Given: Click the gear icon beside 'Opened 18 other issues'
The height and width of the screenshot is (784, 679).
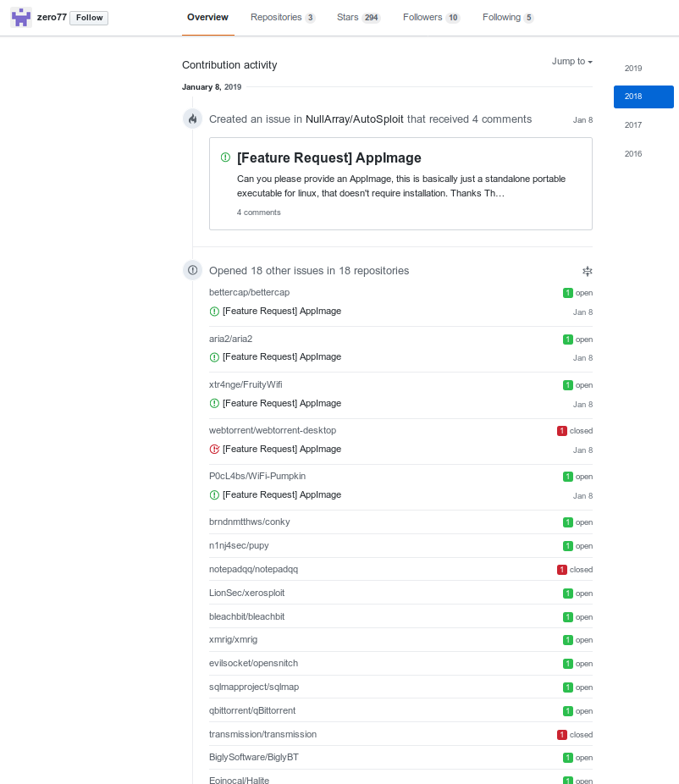Looking at the screenshot, I should (588, 271).
